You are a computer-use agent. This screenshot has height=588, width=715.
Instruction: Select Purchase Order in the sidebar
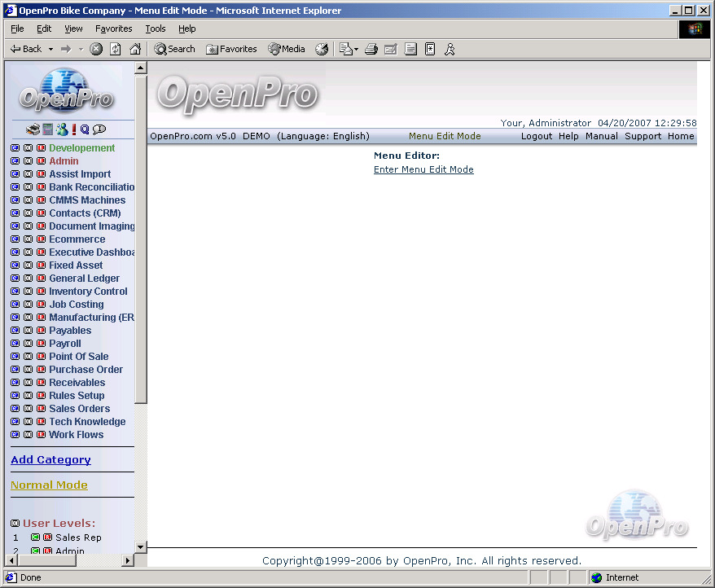pos(86,370)
